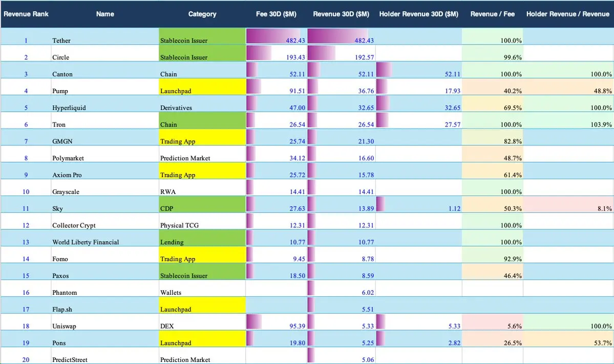Screen dimensions: 614x364
Task: Select Phantom's Wallets category cell
Action: [x=202, y=289]
